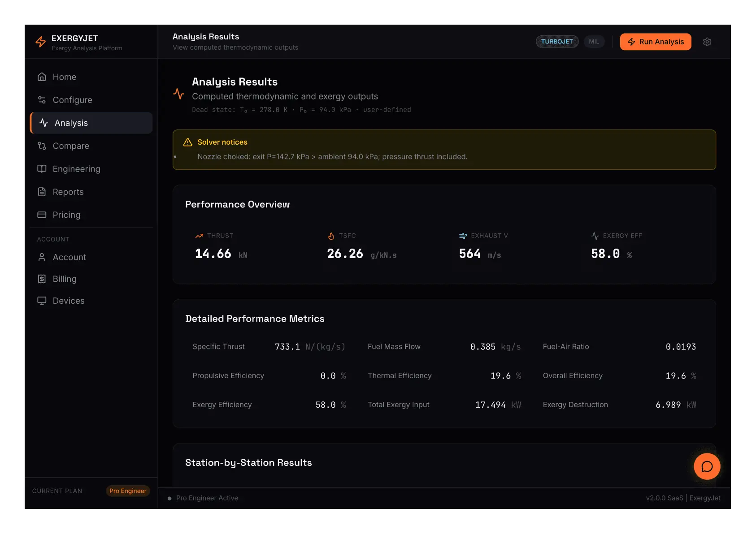Click the ExergyJet lightning bolt logo
756x534 pixels.
click(41, 42)
